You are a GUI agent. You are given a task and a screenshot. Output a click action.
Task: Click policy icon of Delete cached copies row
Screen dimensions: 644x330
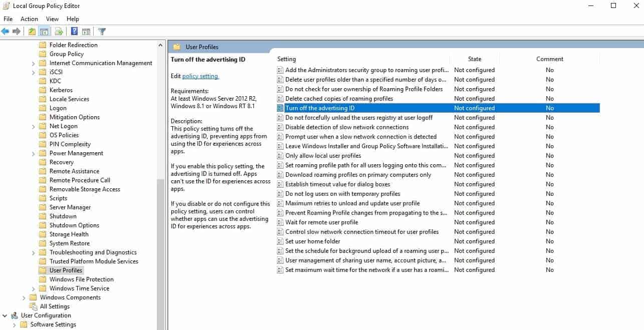click(x=280, y=99)
